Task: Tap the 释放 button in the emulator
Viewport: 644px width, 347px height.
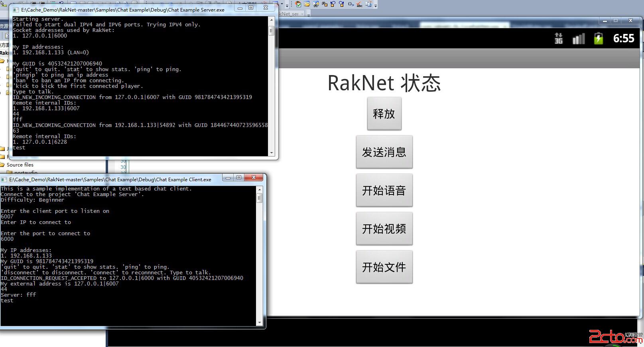Action: click(x=384, y=114)
